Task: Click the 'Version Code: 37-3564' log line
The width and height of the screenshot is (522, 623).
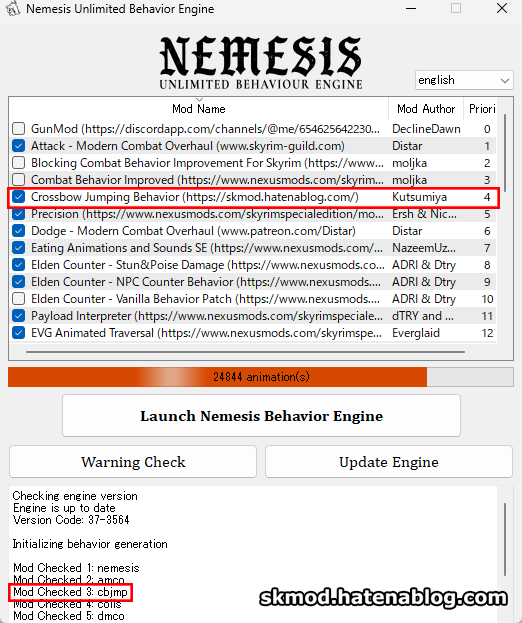Action: tap(71, 520)
